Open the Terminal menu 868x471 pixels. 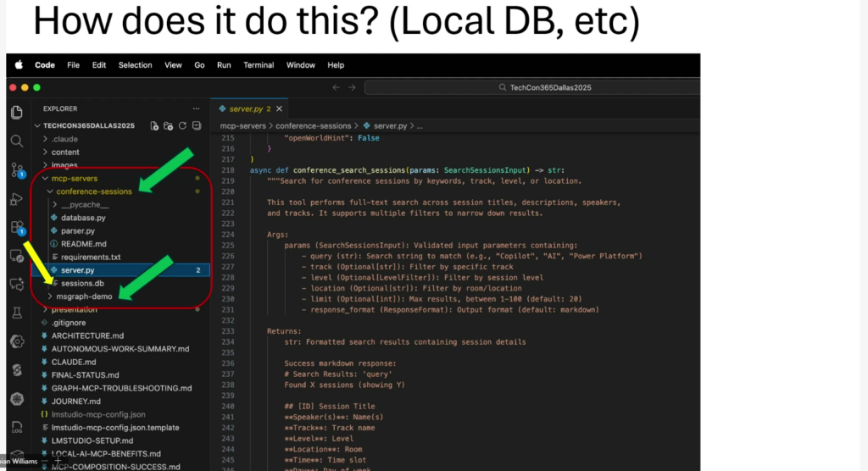click(259, 65)
